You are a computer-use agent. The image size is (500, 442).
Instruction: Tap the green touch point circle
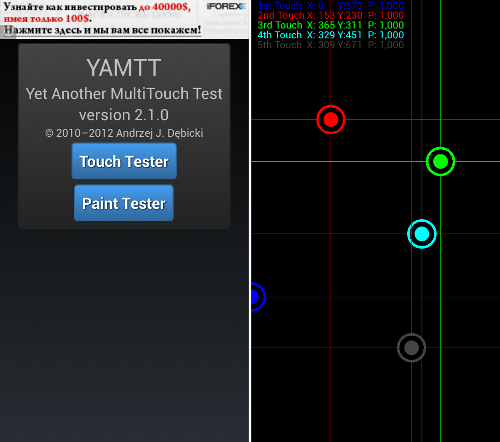440,161
